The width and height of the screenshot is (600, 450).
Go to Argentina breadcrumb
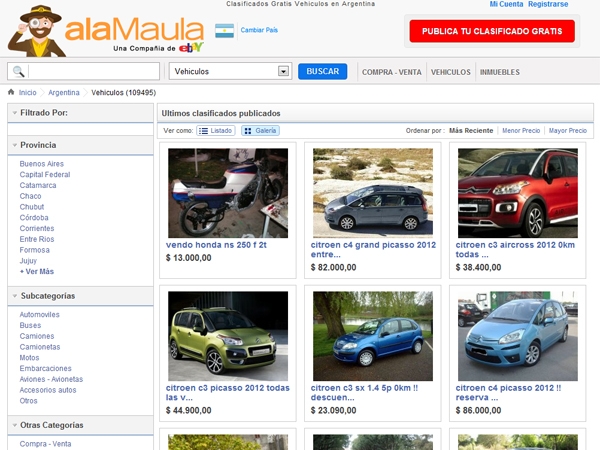pyautogui.click(x=64, y=93)
